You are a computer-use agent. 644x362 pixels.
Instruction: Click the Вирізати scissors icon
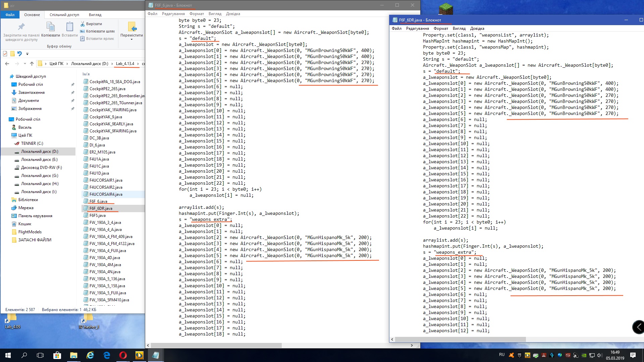pos(83,24)
